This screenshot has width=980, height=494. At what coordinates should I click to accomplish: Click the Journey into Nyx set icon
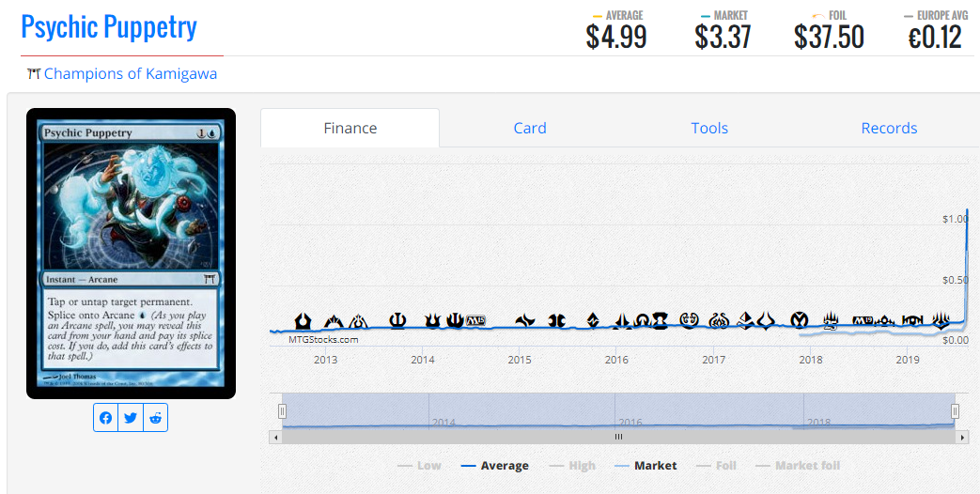[455, 321]
